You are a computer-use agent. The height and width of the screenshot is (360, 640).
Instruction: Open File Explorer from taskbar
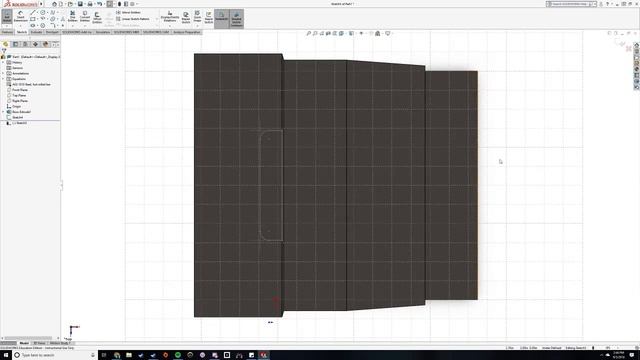(x=129, y=355)
